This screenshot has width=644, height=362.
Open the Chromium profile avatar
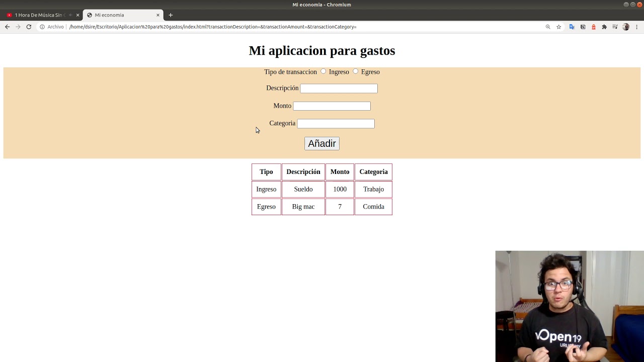point(626,27)
